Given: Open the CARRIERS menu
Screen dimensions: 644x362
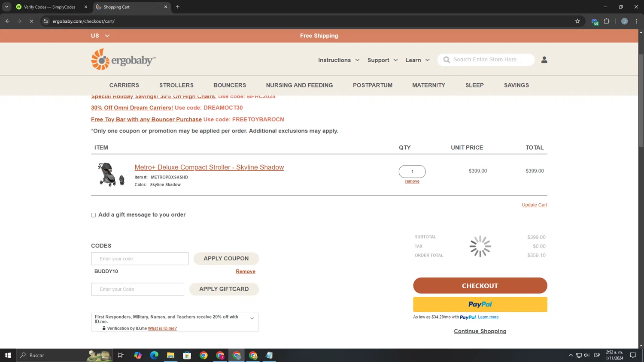Looking at the screenshot, I should pos(124,85).
